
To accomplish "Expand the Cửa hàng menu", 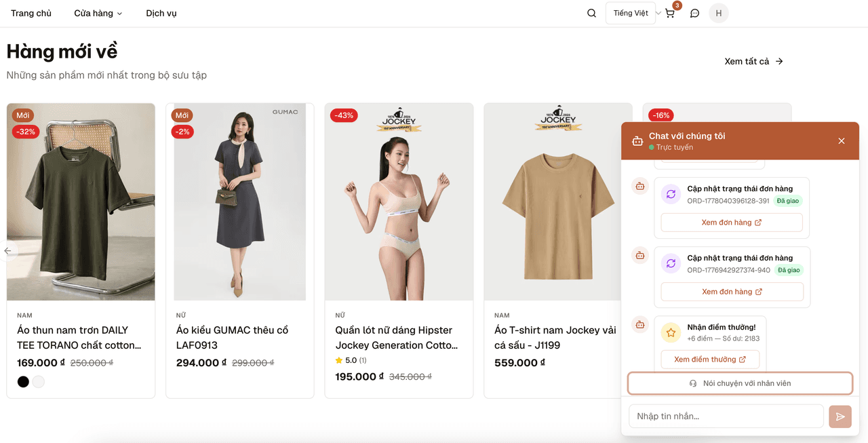I will (x=98, y=13).
